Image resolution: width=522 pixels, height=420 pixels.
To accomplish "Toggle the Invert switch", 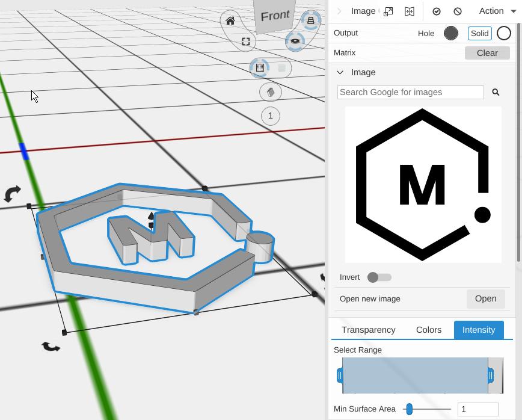I will pos(379,277).
